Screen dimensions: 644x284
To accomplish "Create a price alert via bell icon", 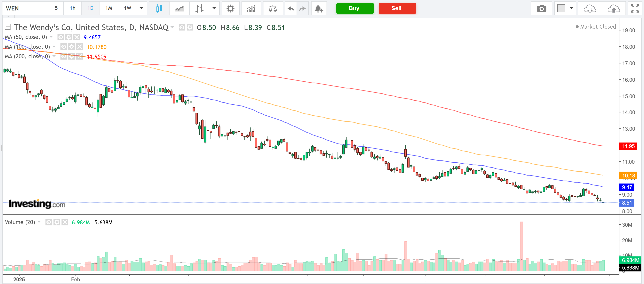I will click(x=319, y=8).
